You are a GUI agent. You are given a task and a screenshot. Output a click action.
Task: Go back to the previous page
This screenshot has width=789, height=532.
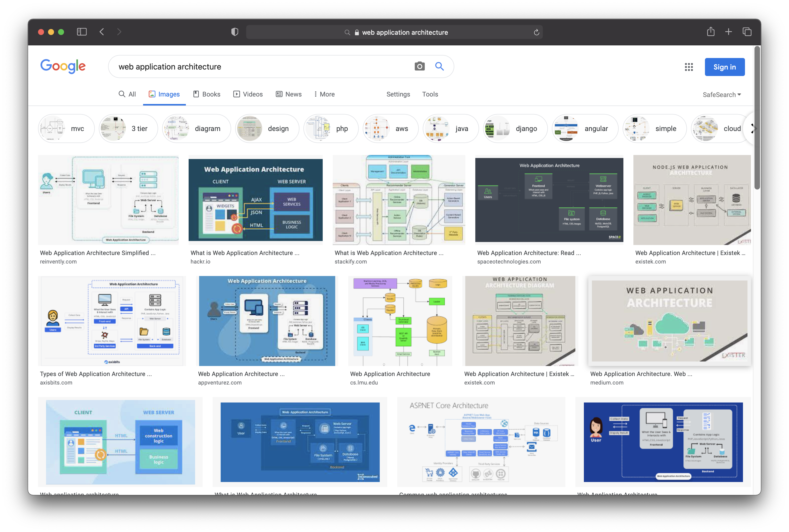(x=102, y=32)
